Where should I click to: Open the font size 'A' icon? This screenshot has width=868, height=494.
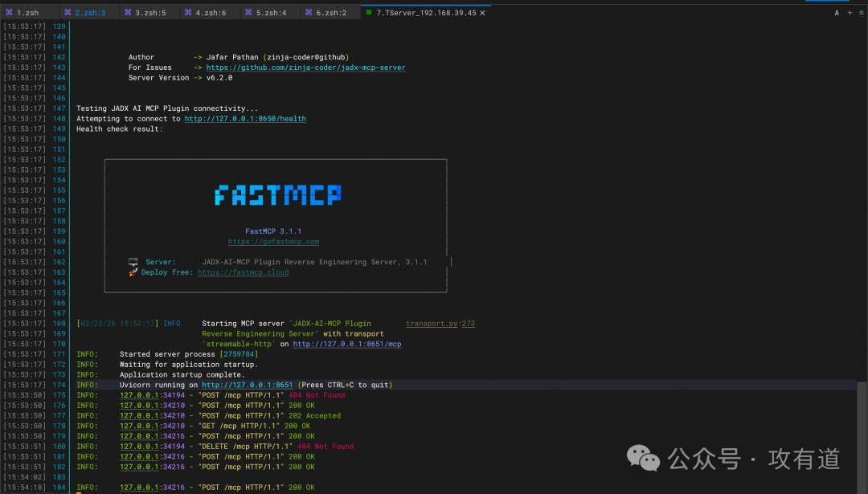point(837,13)
